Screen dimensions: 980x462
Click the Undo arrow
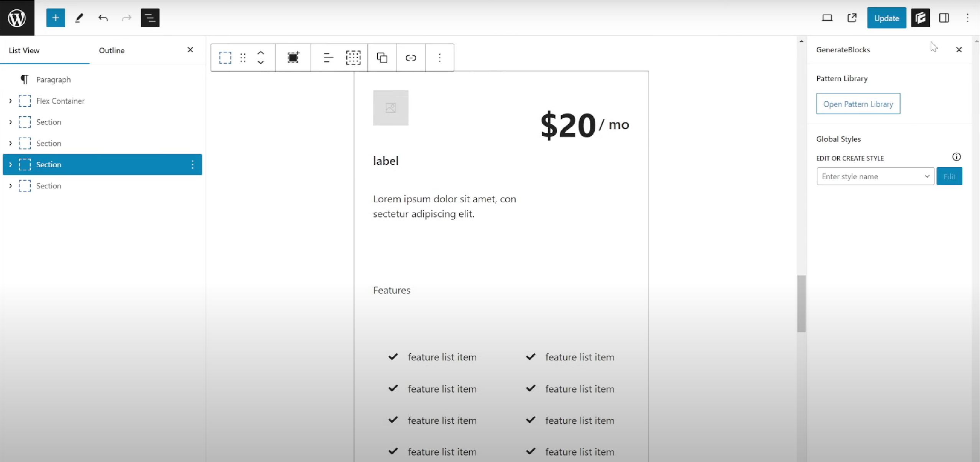(103, 18)
